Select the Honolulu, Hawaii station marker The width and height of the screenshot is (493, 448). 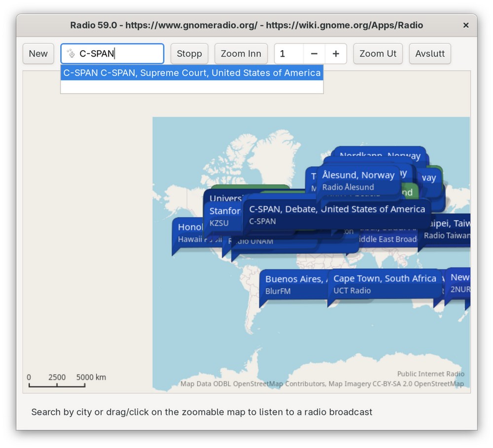pyautogui.click(x=188, y=233)
